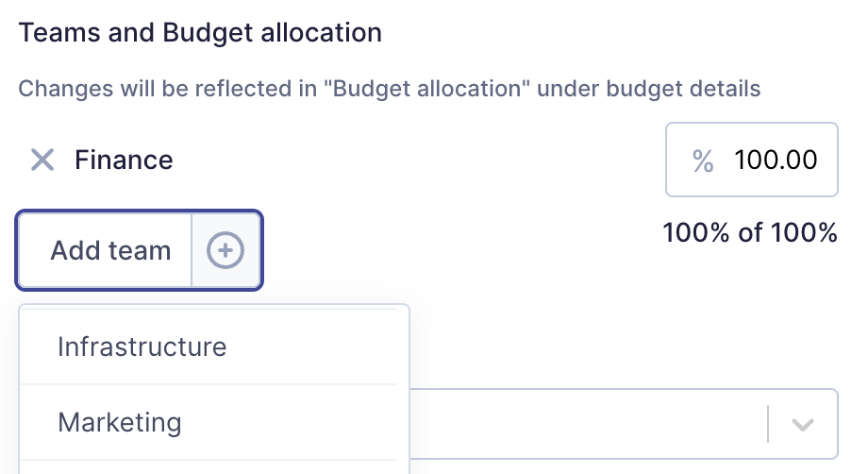Click the "budget details" words in helper text

click(683, 89)
